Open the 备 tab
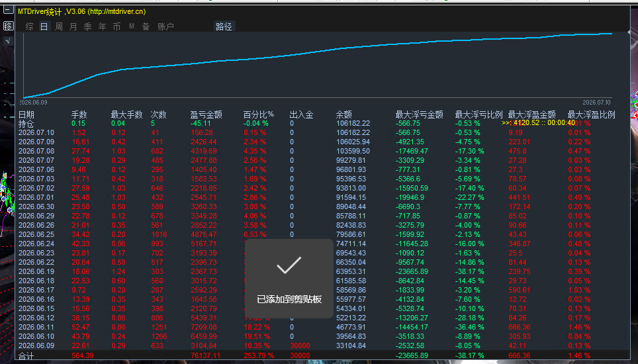This screenshot has height=364, width=638. (146, 26)
